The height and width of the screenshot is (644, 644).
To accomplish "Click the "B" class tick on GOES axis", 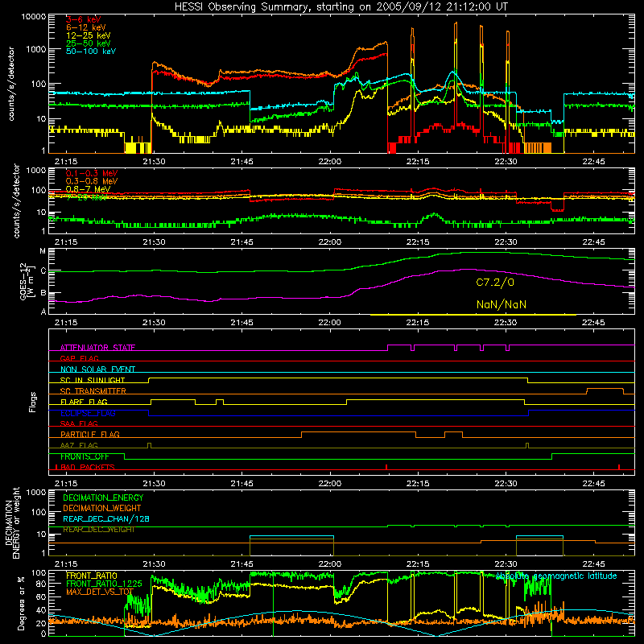I will 43,293.
